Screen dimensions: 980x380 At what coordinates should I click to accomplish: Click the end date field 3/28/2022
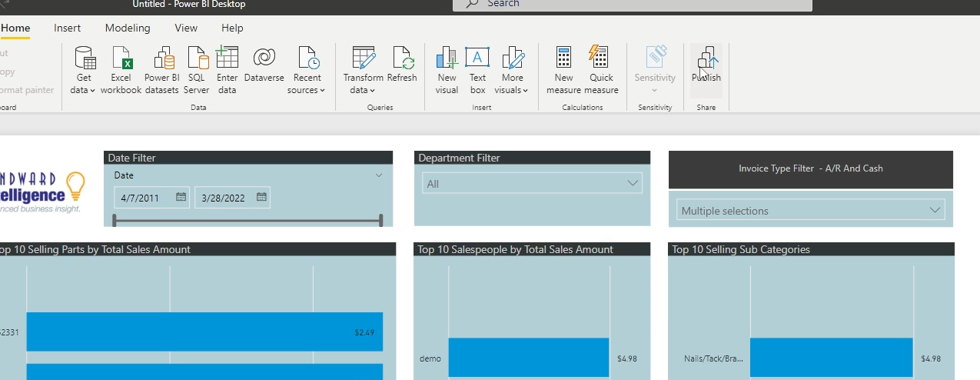point(232,198)
